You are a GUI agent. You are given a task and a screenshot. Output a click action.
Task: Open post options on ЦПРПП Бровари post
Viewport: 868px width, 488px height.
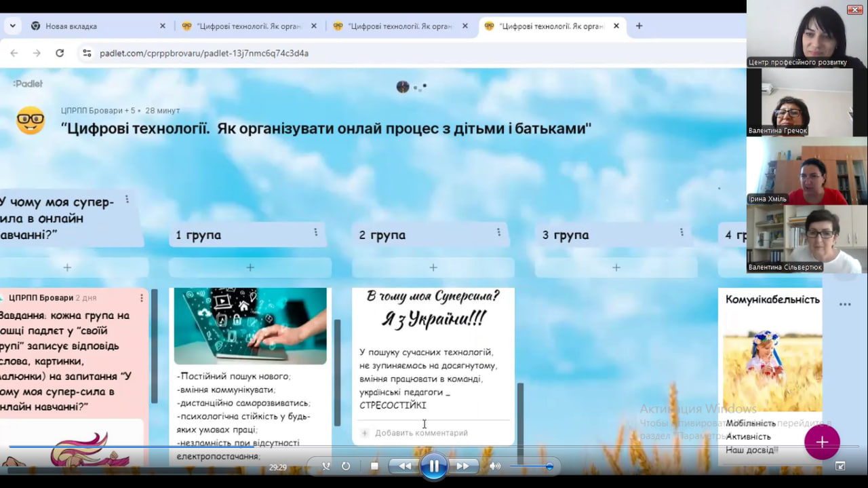tap(141, 298)
